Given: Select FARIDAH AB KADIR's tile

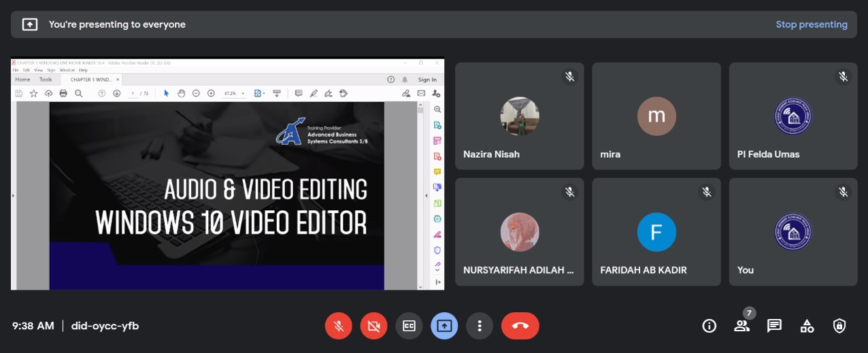Looking at the screenshot, I should coord(656,232).
